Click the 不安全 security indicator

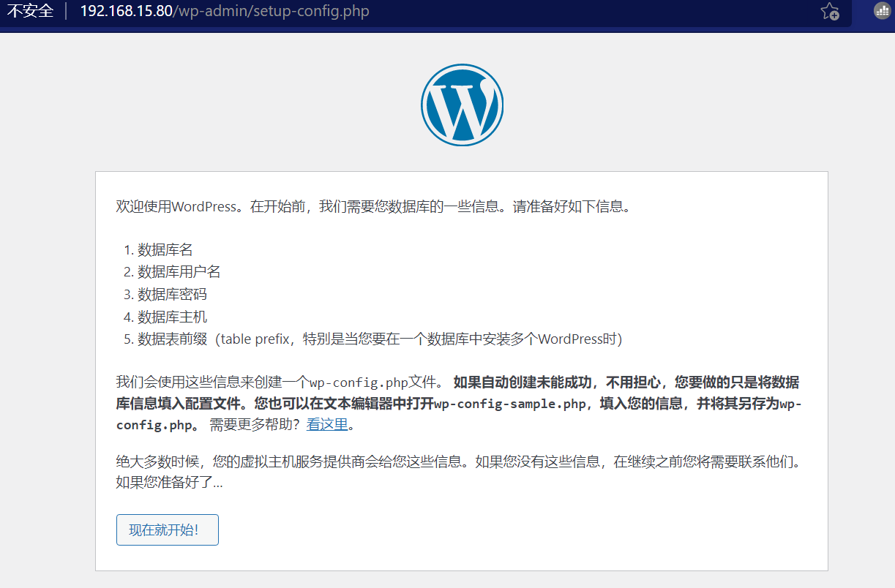29,12
